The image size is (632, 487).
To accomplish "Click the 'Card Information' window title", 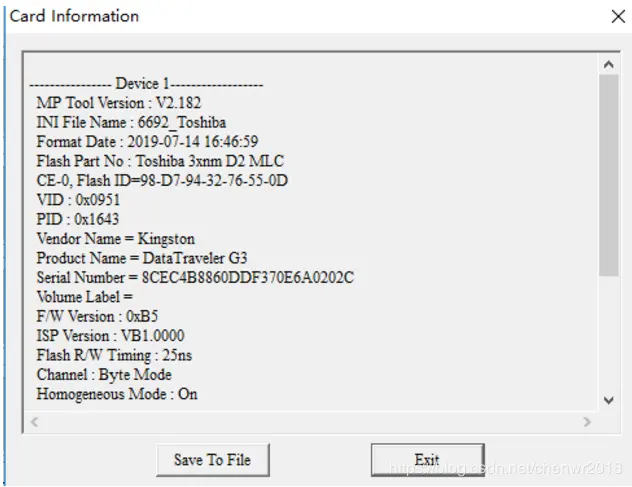I will (74, 16).
